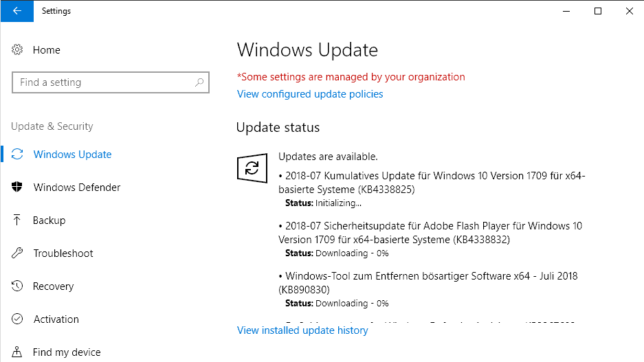Open View installed update history link

(x=302, y=330)
